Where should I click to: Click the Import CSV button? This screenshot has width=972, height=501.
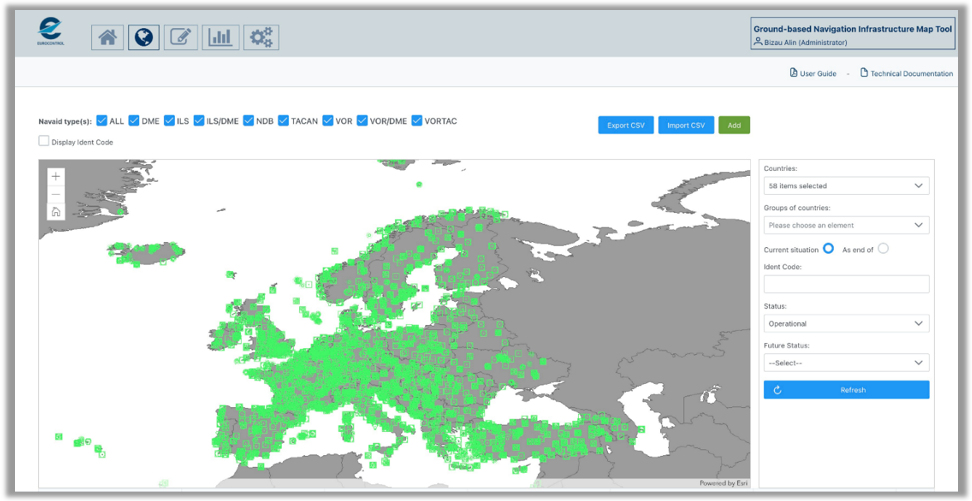coord(686,125)
